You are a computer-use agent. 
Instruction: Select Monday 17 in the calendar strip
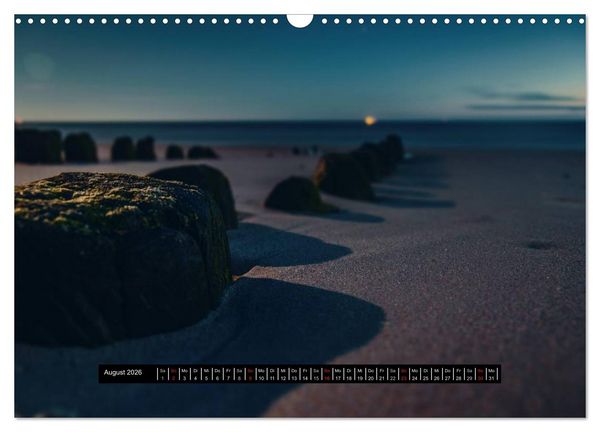click(x=338, y=374)
